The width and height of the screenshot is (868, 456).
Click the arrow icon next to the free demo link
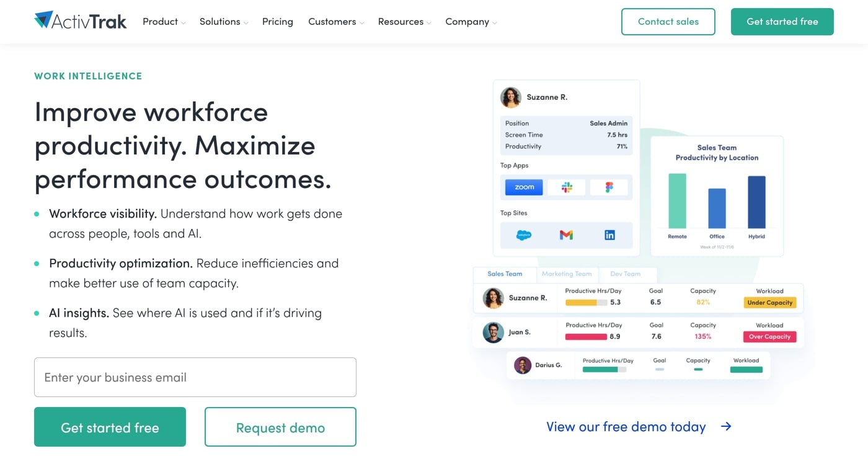726,426
